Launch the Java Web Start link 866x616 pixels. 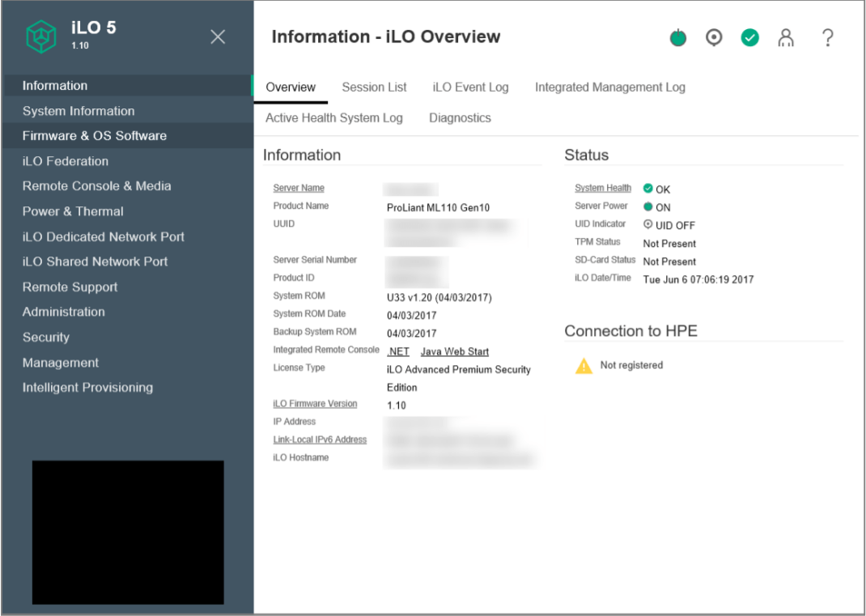(454, 351)
